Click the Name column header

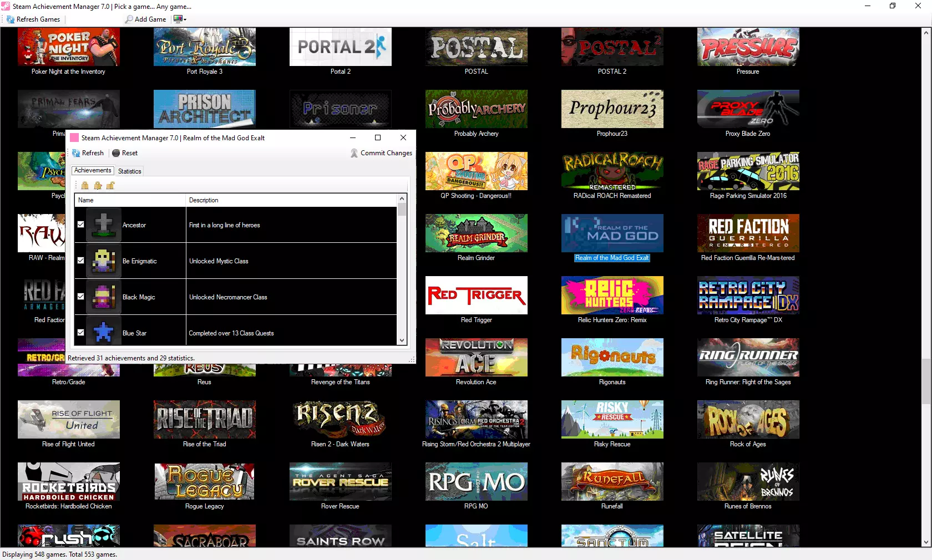(x=130, y=200)
